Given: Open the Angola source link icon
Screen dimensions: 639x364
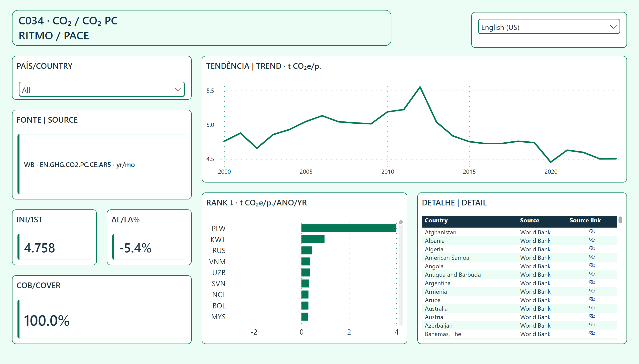Looking at the screenshot, I should click(592, 266).
